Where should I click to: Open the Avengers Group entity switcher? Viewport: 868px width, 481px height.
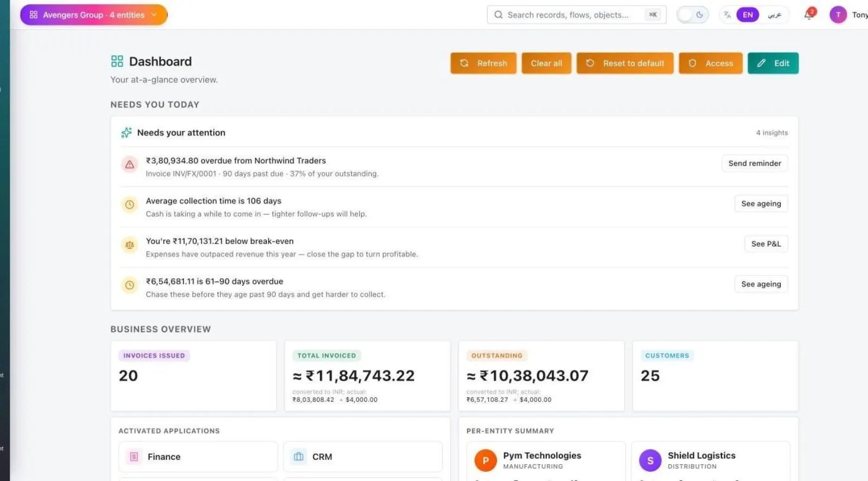[x=94, y=15]
